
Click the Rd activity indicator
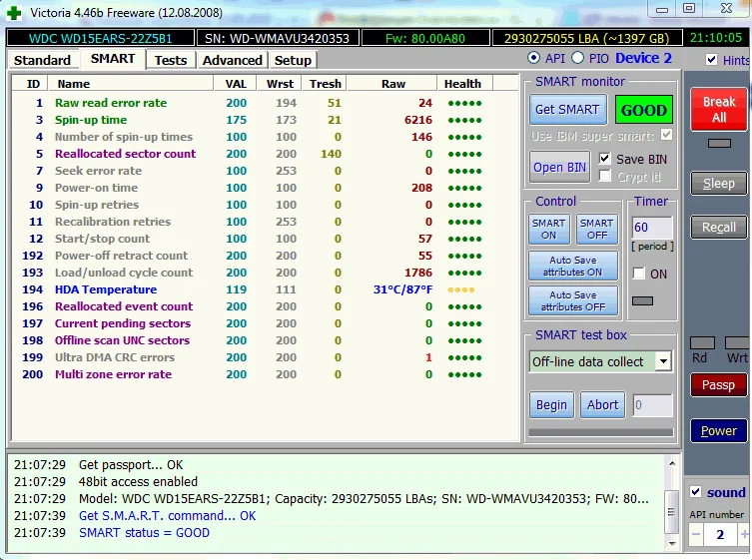click(702, 343)
